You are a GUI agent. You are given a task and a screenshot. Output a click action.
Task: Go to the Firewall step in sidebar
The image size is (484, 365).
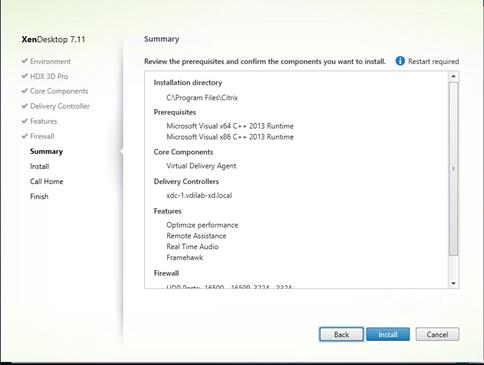42,136
